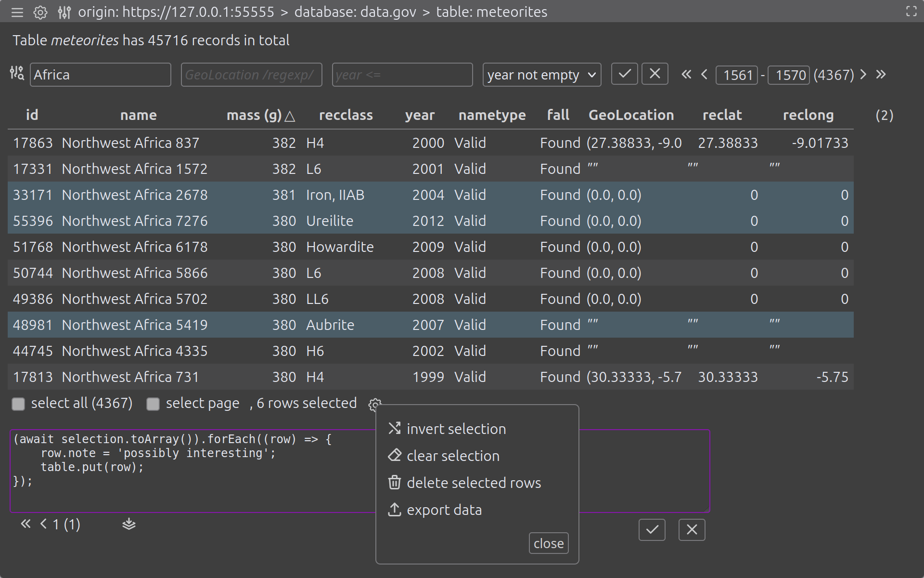Open the sliders tools icon in header
This screenshot has height=578, width=924.
point(64,12)
